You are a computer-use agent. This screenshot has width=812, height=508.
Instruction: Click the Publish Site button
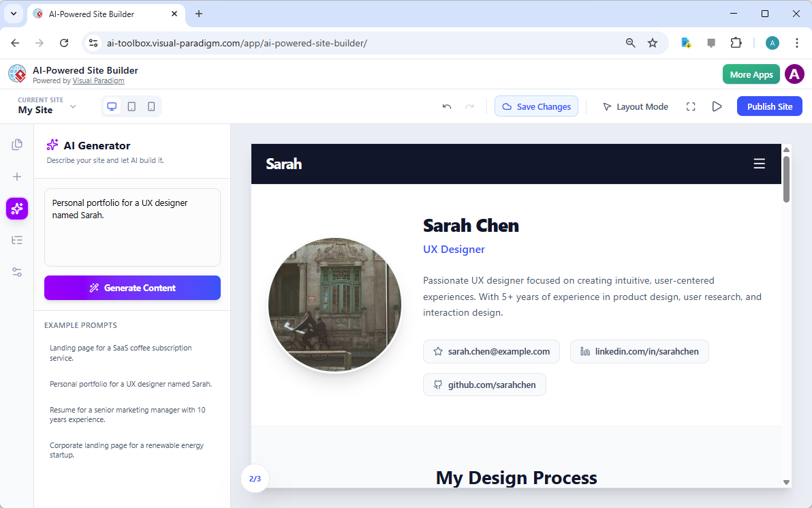[x=769, y=106]
